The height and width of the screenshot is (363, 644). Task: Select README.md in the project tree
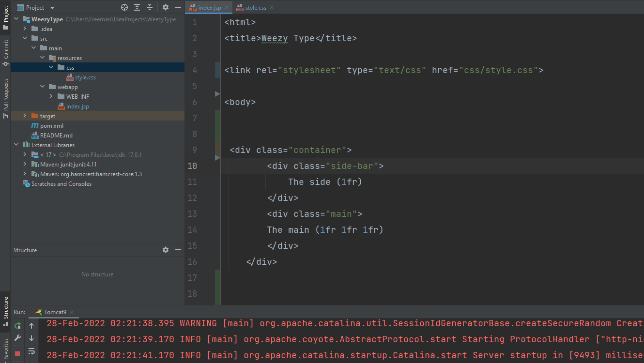pos(56,136)
